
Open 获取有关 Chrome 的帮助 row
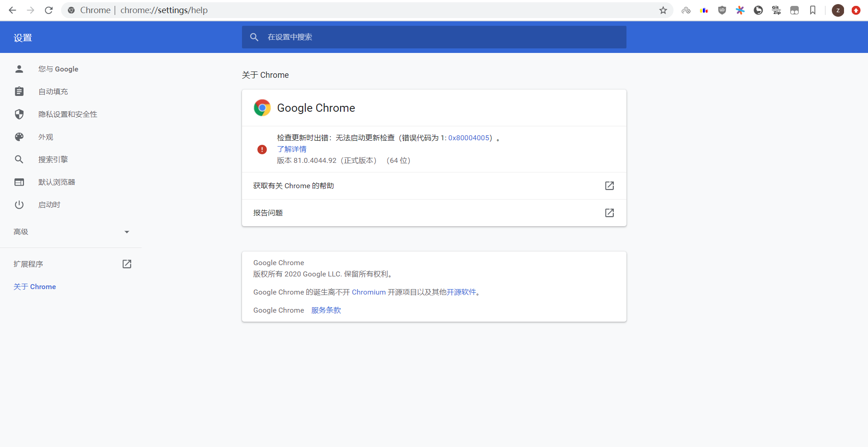coord(434,185)
